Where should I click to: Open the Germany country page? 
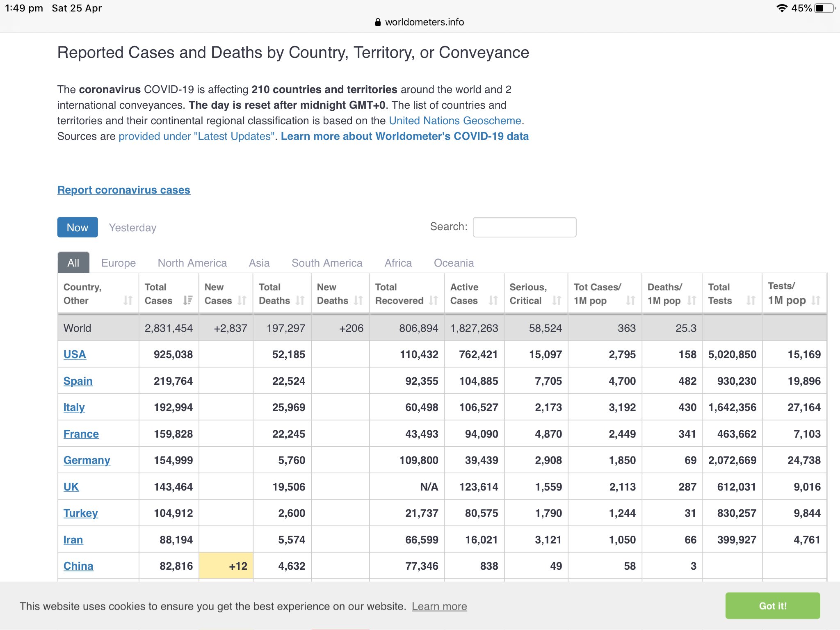87,460
